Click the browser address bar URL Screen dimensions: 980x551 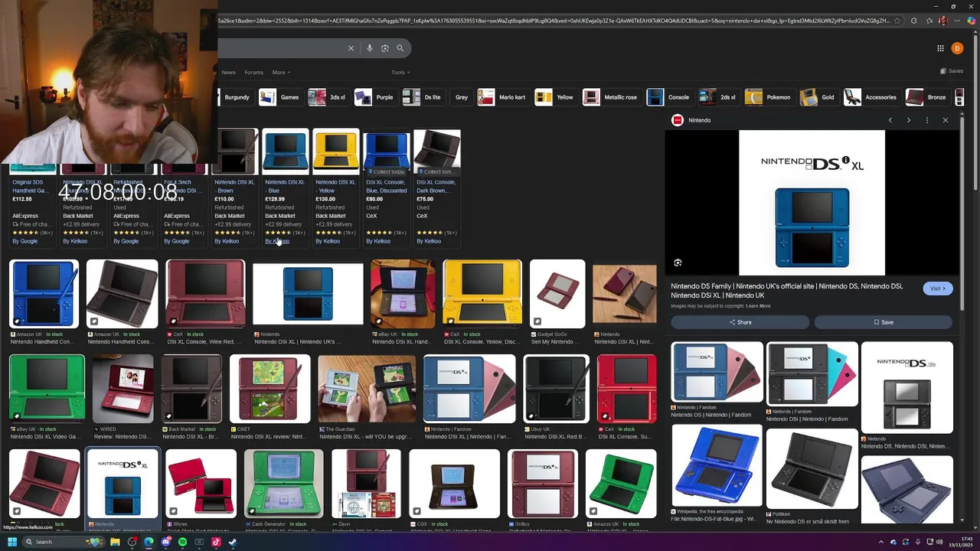553,21
